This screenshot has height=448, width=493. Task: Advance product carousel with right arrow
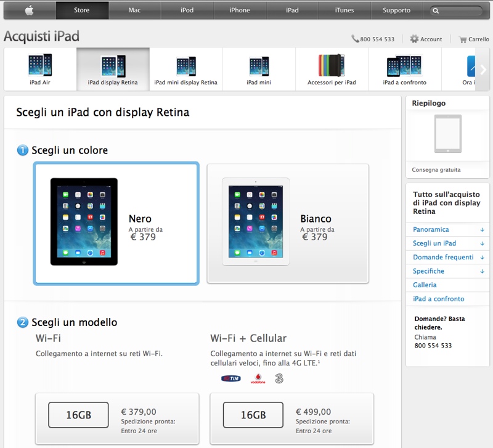[x=483, y=70]
